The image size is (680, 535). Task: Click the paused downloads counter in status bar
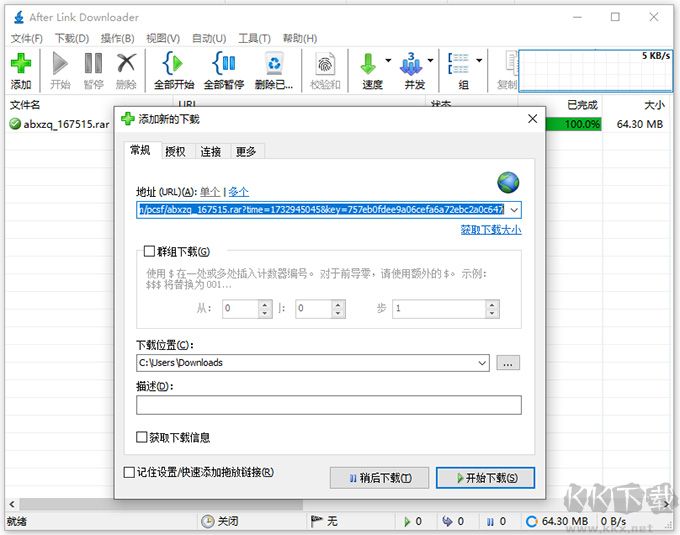496,521
